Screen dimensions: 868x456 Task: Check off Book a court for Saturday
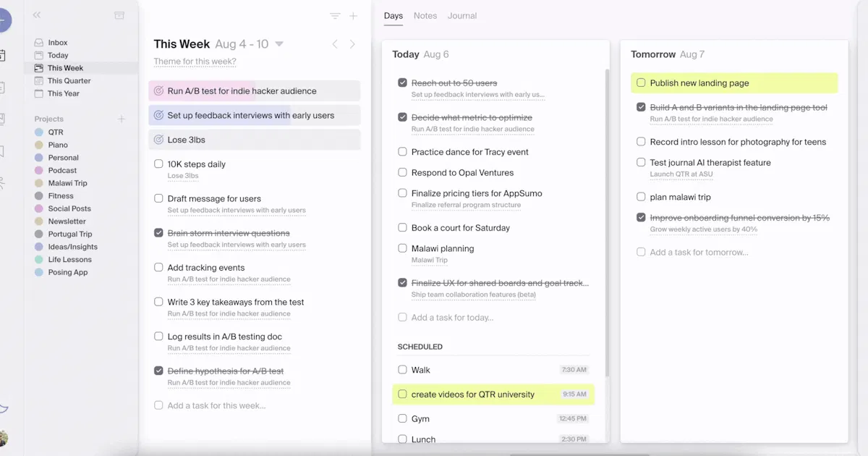402,227
